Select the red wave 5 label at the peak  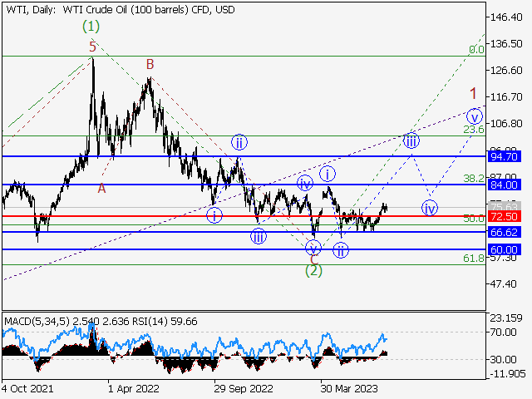click(92, 47)
